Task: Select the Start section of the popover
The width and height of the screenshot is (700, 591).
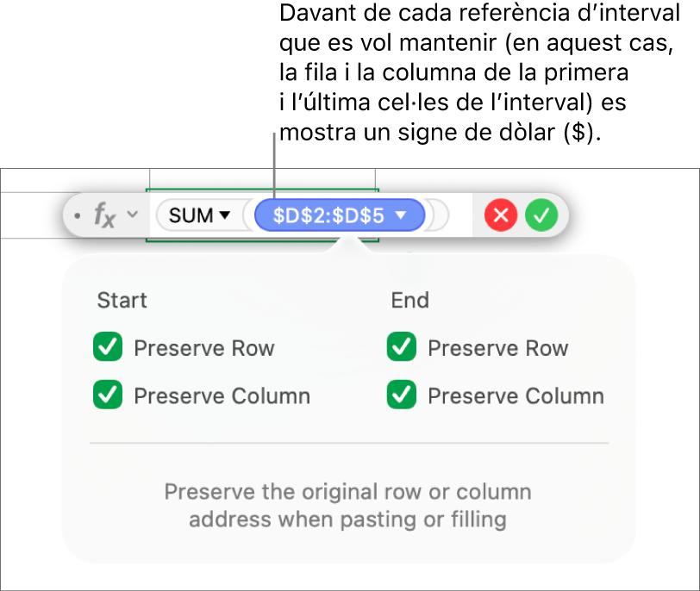Action: 122,300
